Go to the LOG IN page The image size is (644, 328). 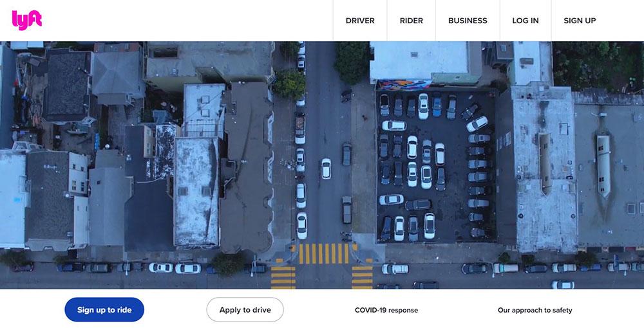(x=526, y=21)
